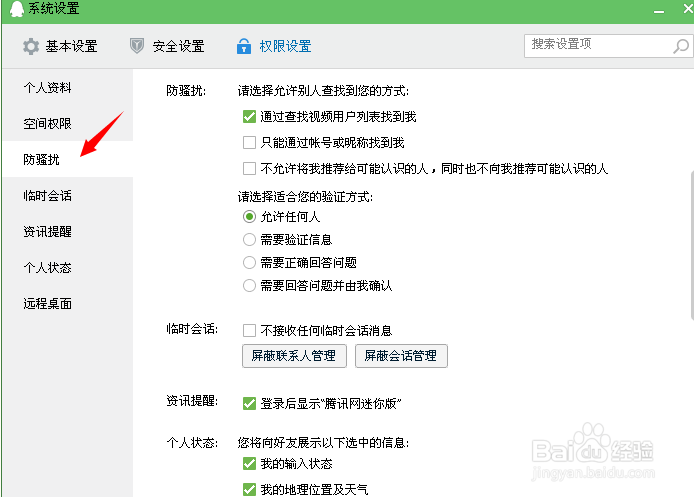The image size is (694, 497).
Task: Click the vertical scrollbar on the right
Action: [692, 246]
